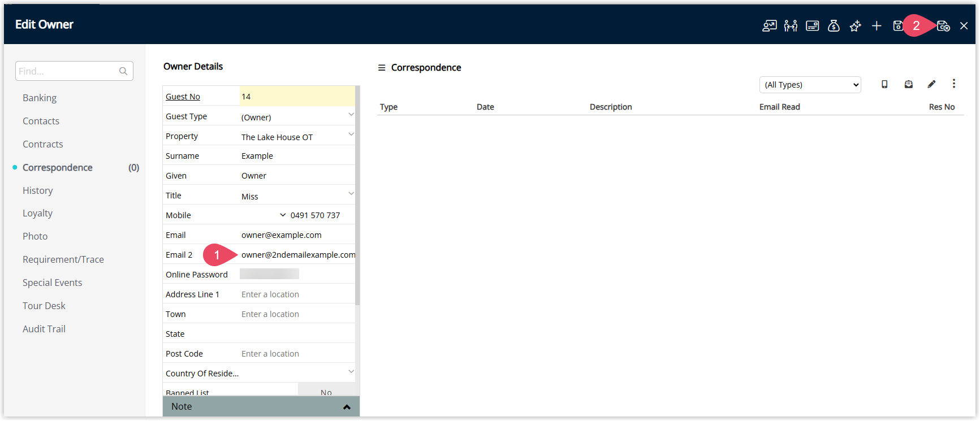Open the History section
This screenshot has width=980, height=421.
pos(38,190)
